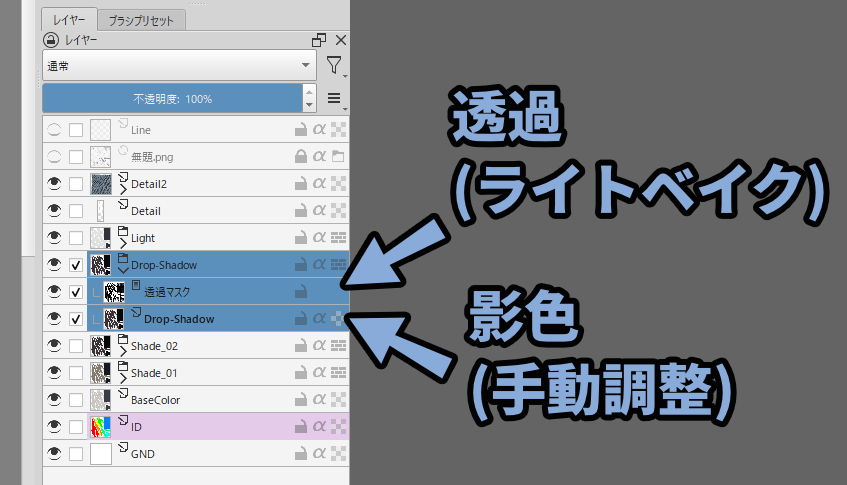The image size is (847, 485).
Task: Select the ID layer rainbow thumbnail
Action: click(x=101, y=427)
